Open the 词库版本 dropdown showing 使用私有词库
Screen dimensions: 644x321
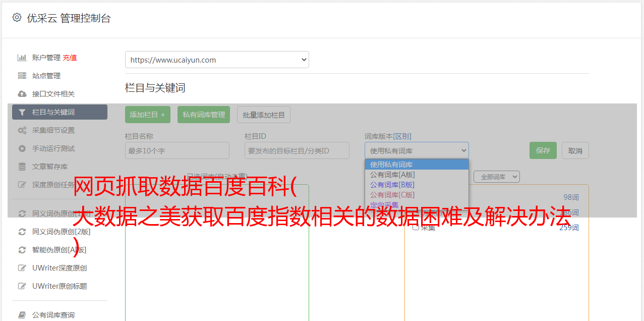[x=417, y=150]
